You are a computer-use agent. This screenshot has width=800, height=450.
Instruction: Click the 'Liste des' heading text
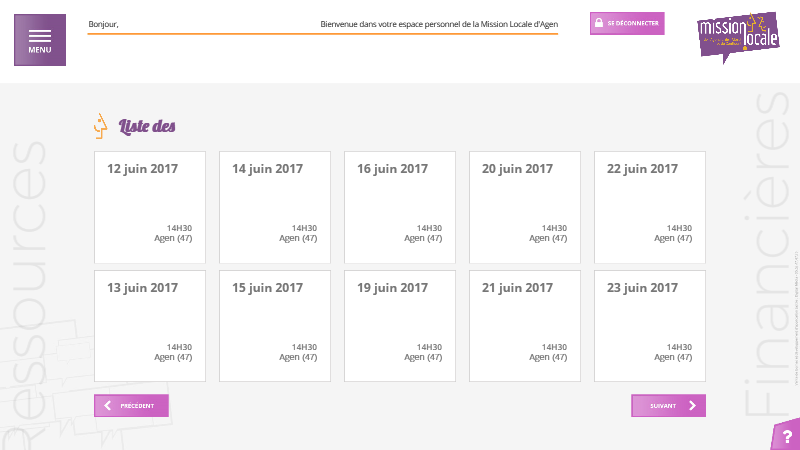147,126
